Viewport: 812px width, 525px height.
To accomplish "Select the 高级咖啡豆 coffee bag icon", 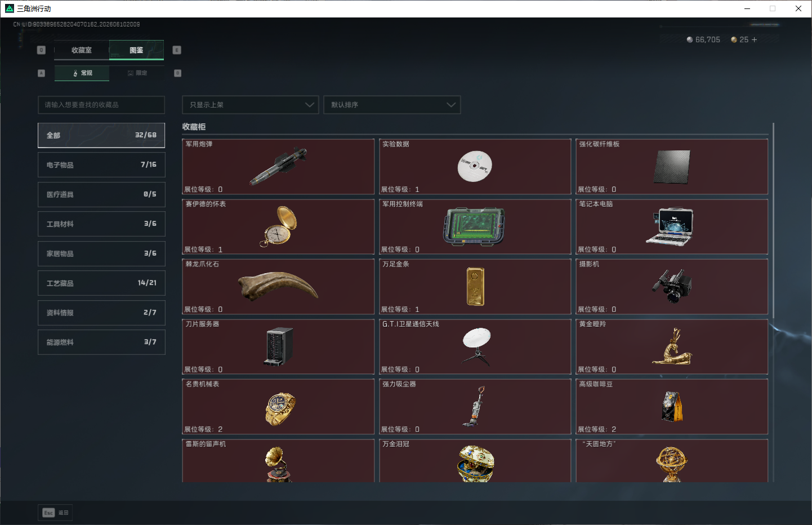I will tap(672, 406).
